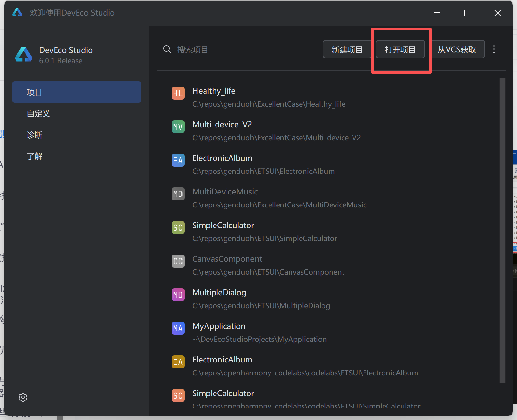Open settings via the gear icon
This screenshot has height=420, width=517.
23,397
